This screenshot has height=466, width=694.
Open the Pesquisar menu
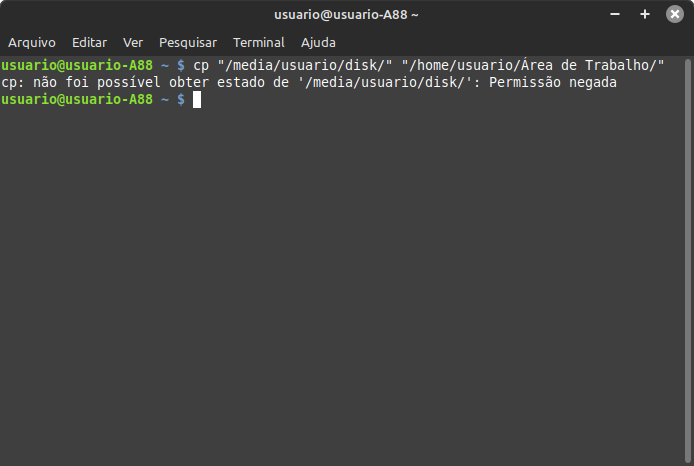point(188,42)
